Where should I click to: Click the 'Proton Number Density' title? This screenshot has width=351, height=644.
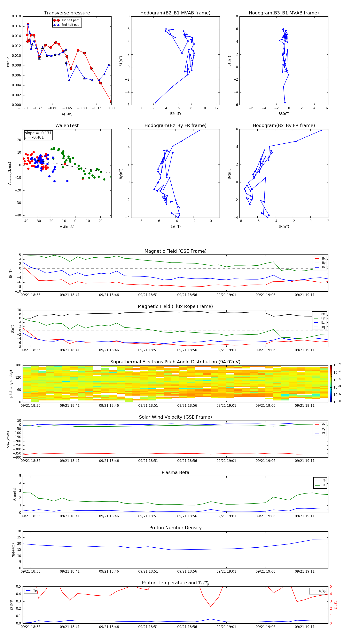click(175, 528)
